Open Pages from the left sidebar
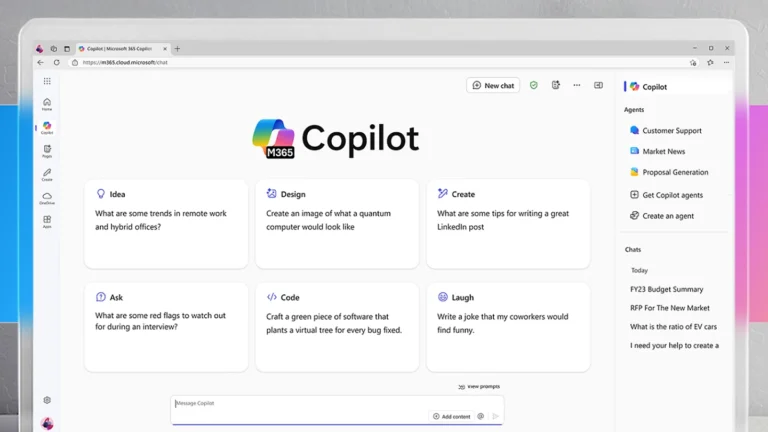768x432 pixels. 47,151
